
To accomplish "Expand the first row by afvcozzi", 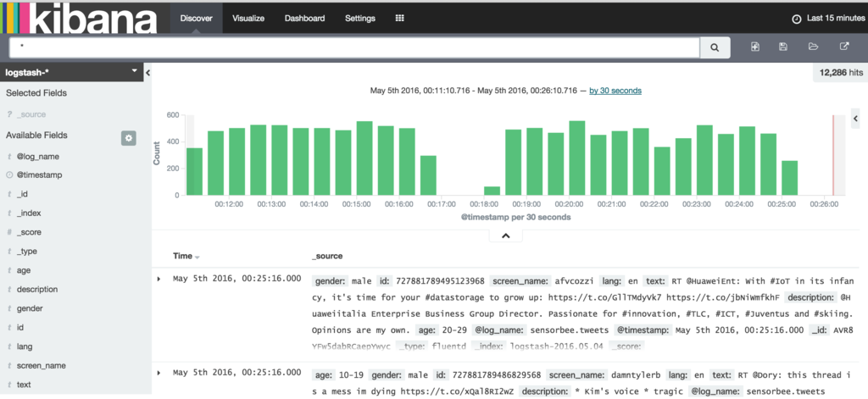I will coord(159,279).
